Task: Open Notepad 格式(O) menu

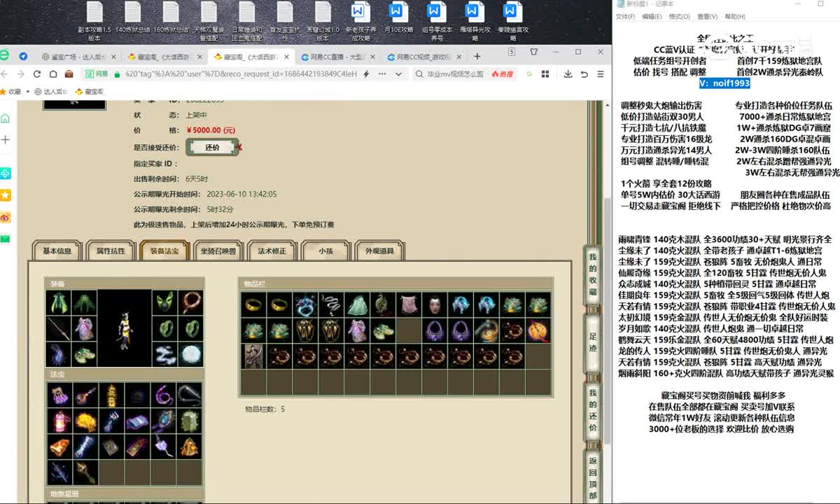Action: pyautogui.click(x=679, y=16)
